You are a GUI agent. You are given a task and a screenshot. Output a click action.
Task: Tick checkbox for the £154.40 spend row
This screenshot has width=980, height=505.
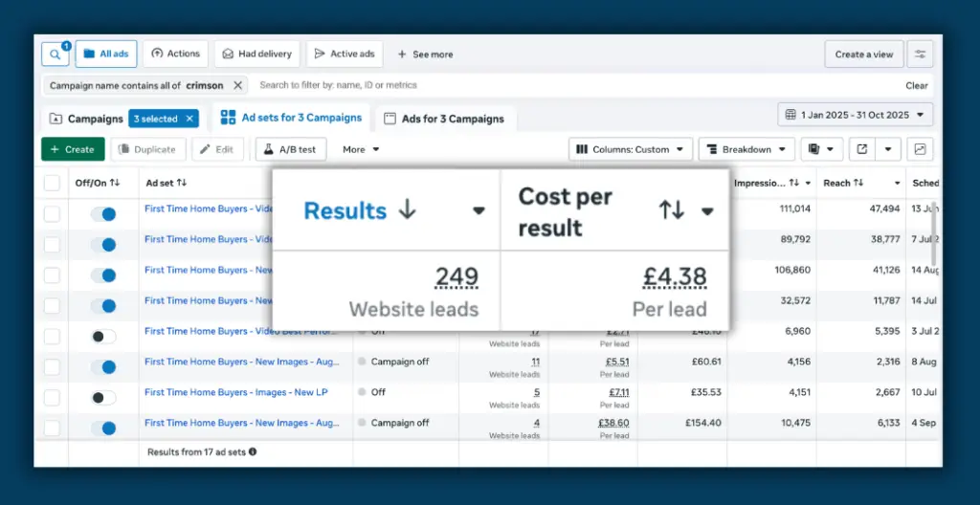pos(52,428)
